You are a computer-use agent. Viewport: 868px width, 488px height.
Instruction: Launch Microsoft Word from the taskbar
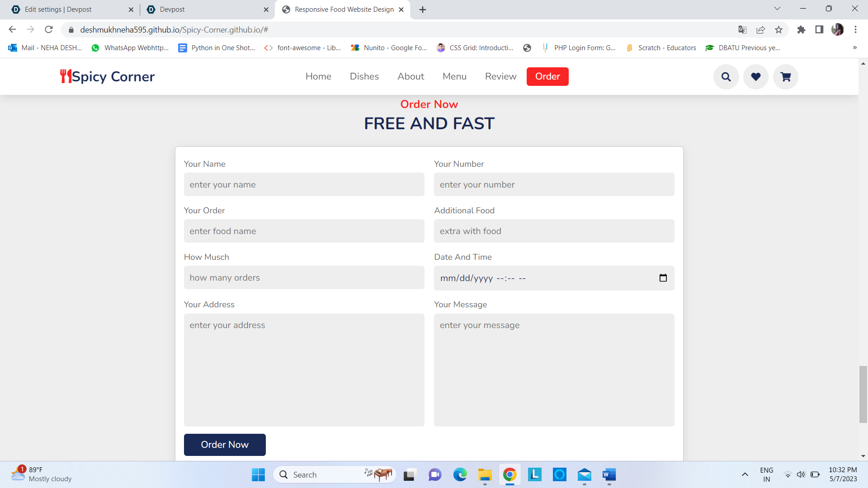pyautogui.click(x=609, y=475)
